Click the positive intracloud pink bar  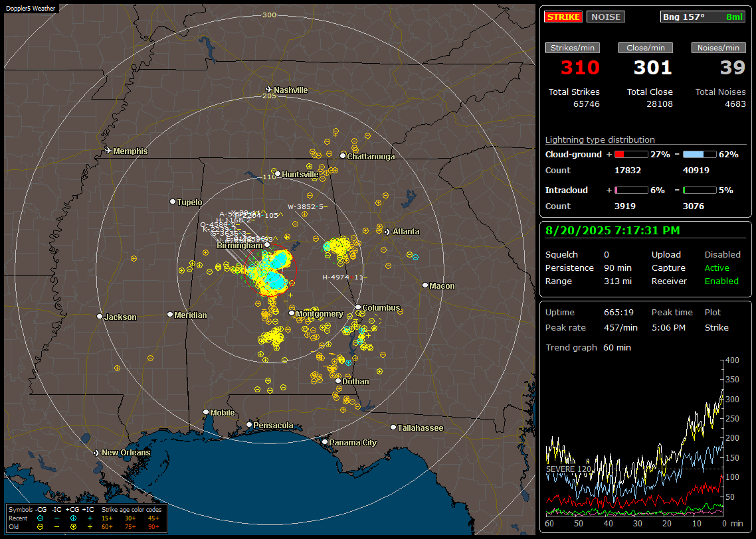point(631,191)
